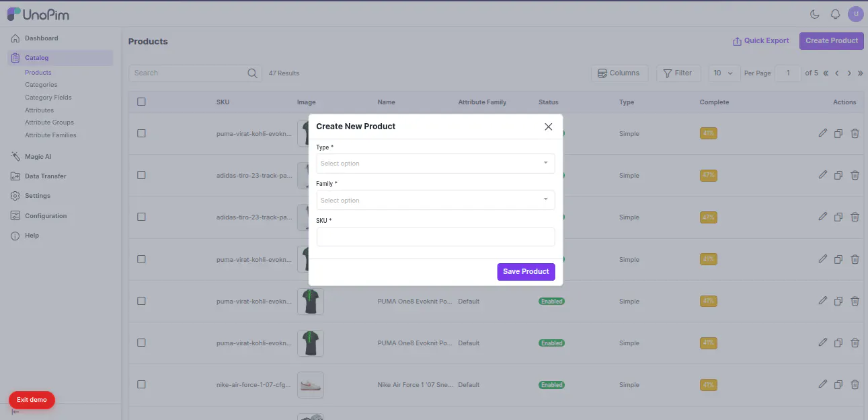This screenshot has height=420, width=868.
Task: Click the search magnifier icon
Action: tap(253, 73)
